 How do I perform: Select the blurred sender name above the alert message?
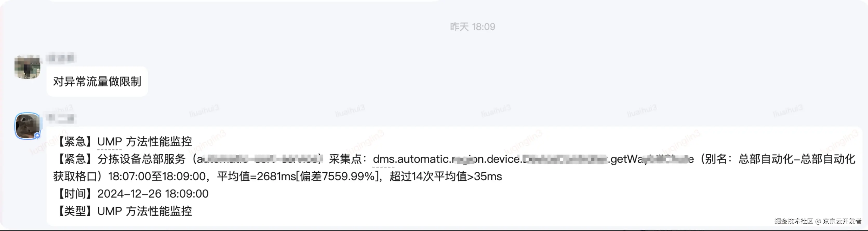click(61, 118)
